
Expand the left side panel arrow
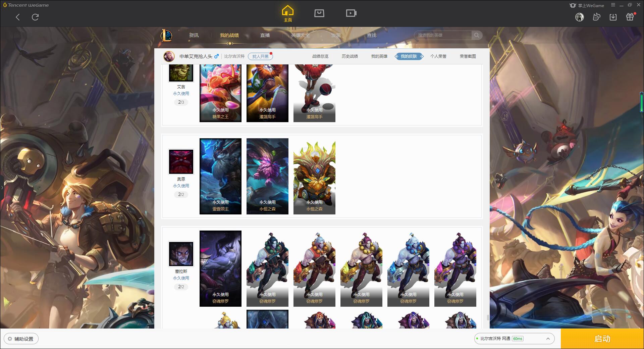(2, 187)
